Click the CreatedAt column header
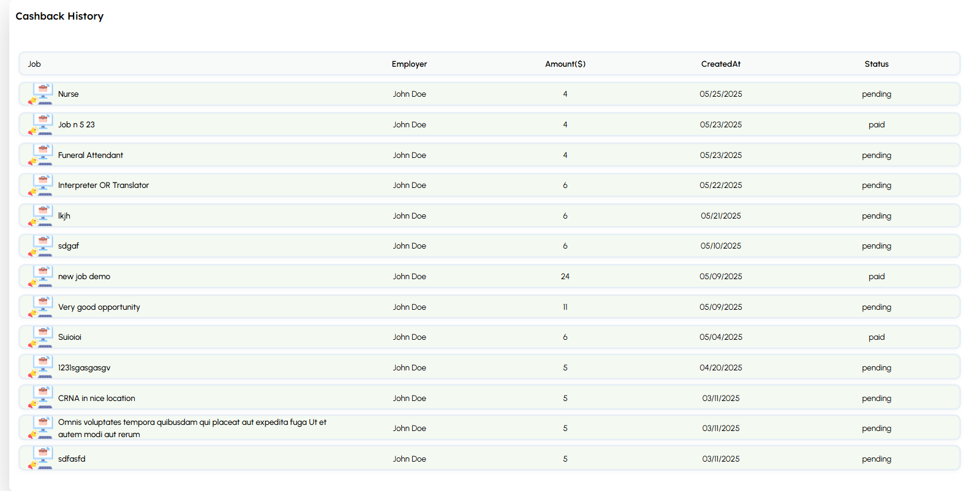 pyautogui.click(x=720, y=64)
